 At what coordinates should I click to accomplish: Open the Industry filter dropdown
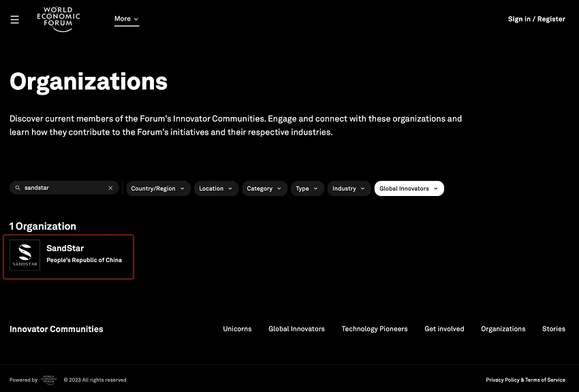(349, 189)
